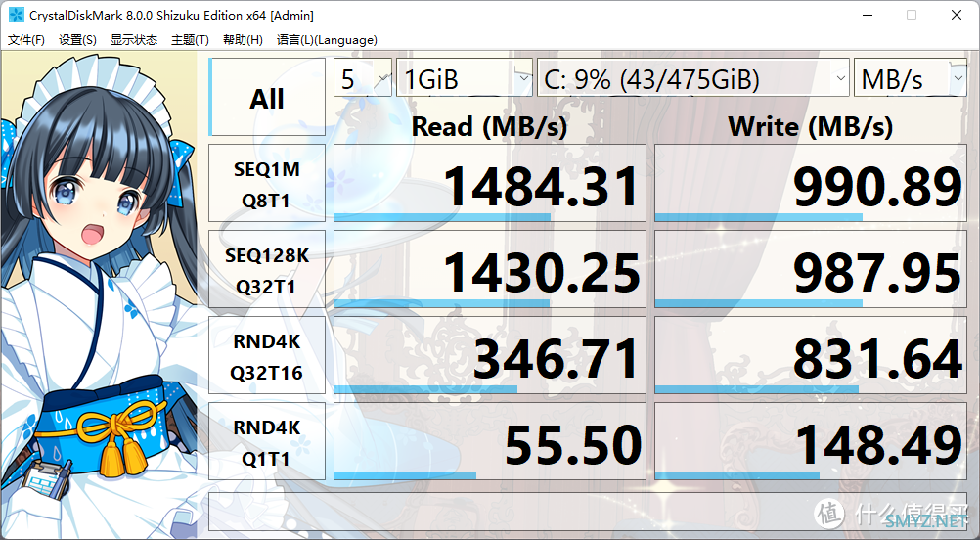Open the test count dropdown showing 5
This screenshot has width=980, height=540.
[363, 77]
